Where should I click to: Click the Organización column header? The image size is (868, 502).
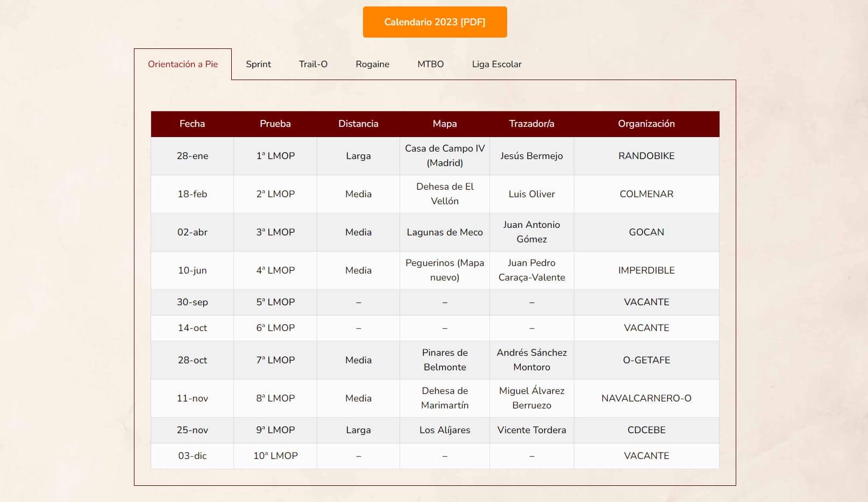[646, 124]
